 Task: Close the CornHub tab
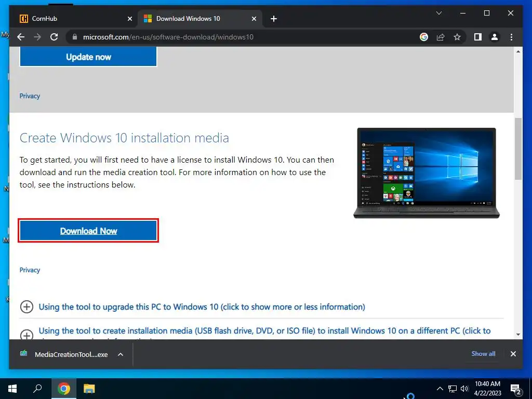point(129,19)
